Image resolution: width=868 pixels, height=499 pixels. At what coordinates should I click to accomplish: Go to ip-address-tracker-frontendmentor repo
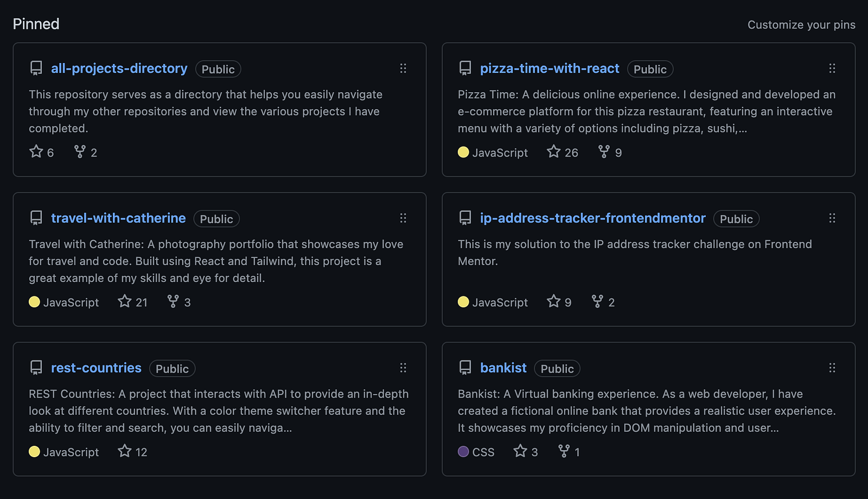pyautogui.click(x=592, y=218)
